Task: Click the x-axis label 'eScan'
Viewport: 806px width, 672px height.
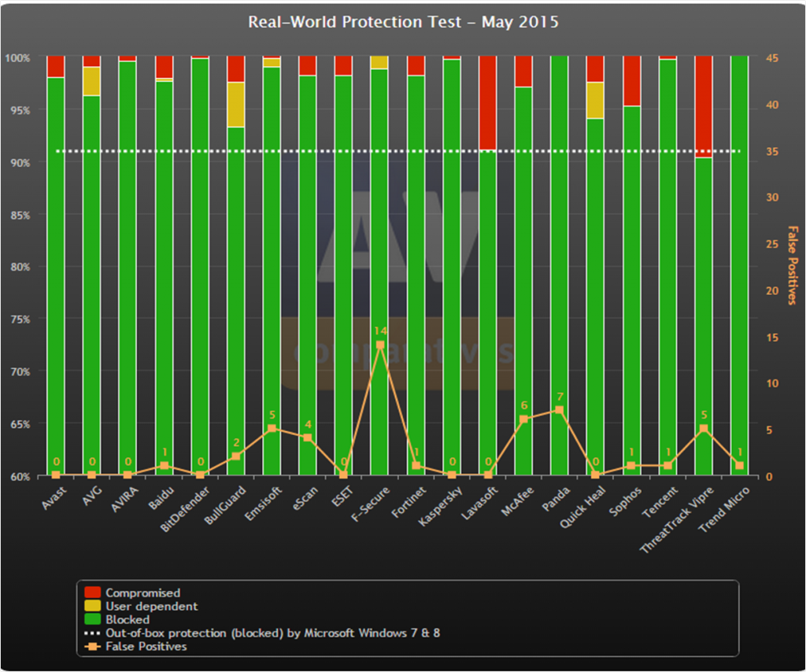Action: point(305,498)
